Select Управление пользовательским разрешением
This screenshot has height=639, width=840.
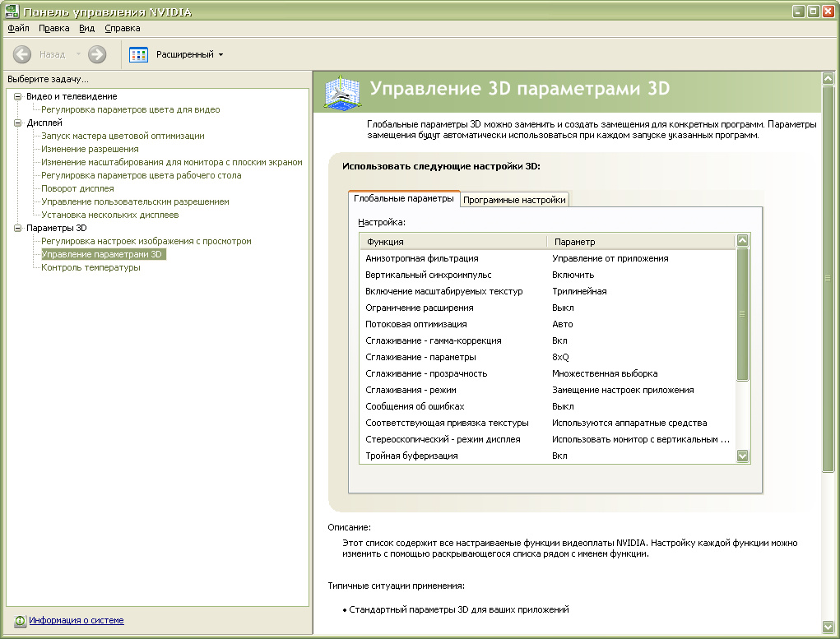tap(135, 202)
